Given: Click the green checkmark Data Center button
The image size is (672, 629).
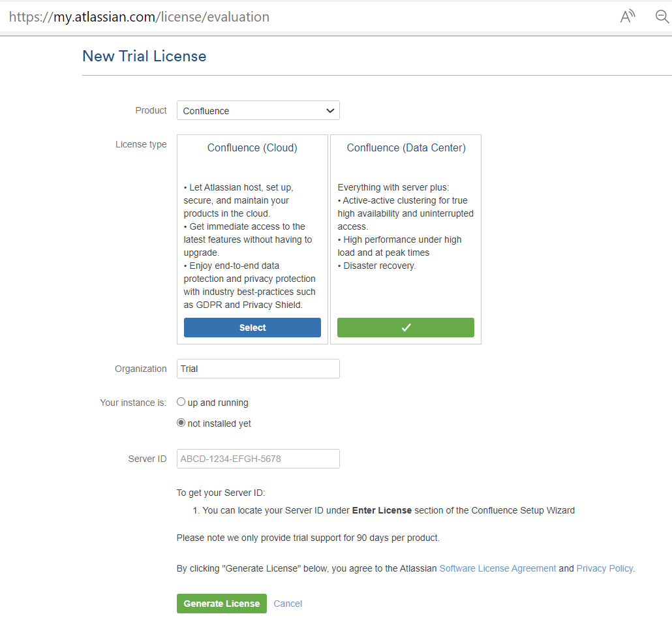Looking at the screenshot, I should (x=405, y=328).
